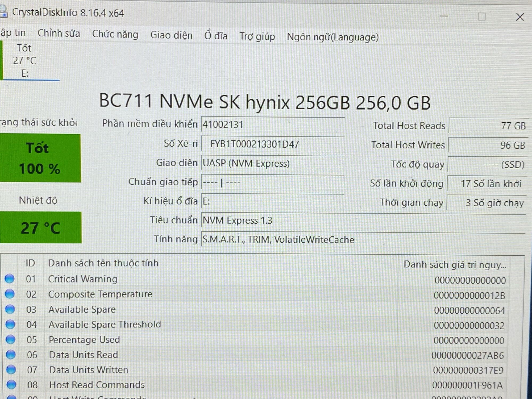Select the Data Units Read attribute row

tap(255, 355)
